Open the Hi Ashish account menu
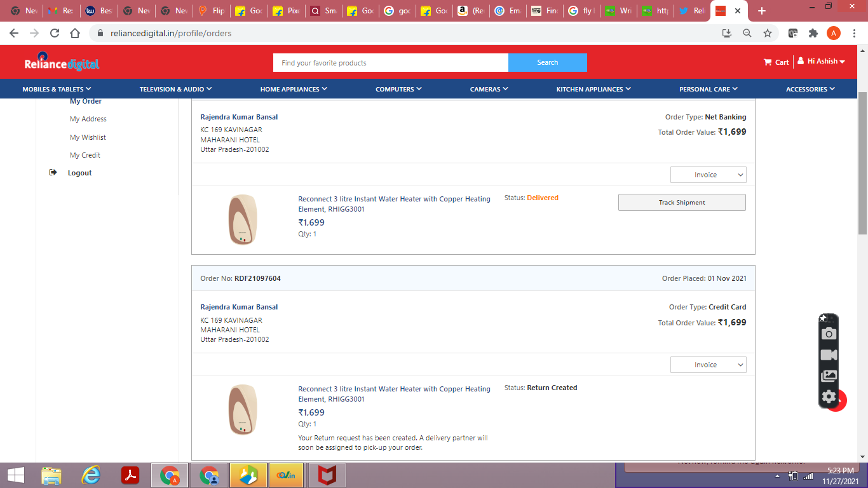 [822, 62]
